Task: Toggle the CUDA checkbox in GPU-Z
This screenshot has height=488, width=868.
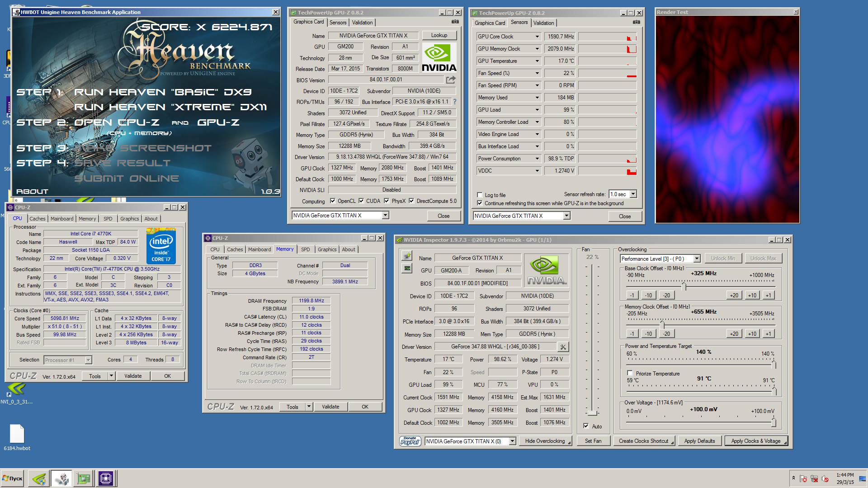Action: click(361, 201)
